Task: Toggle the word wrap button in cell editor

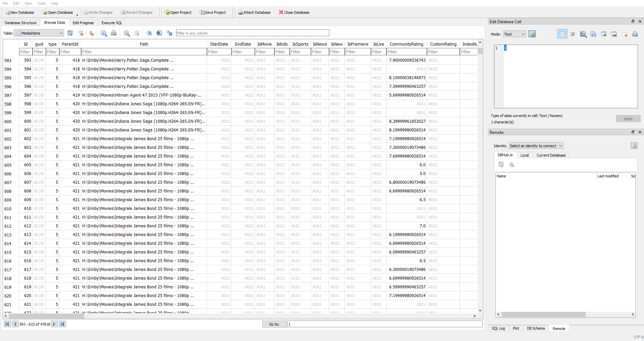Action: [562, 34]
